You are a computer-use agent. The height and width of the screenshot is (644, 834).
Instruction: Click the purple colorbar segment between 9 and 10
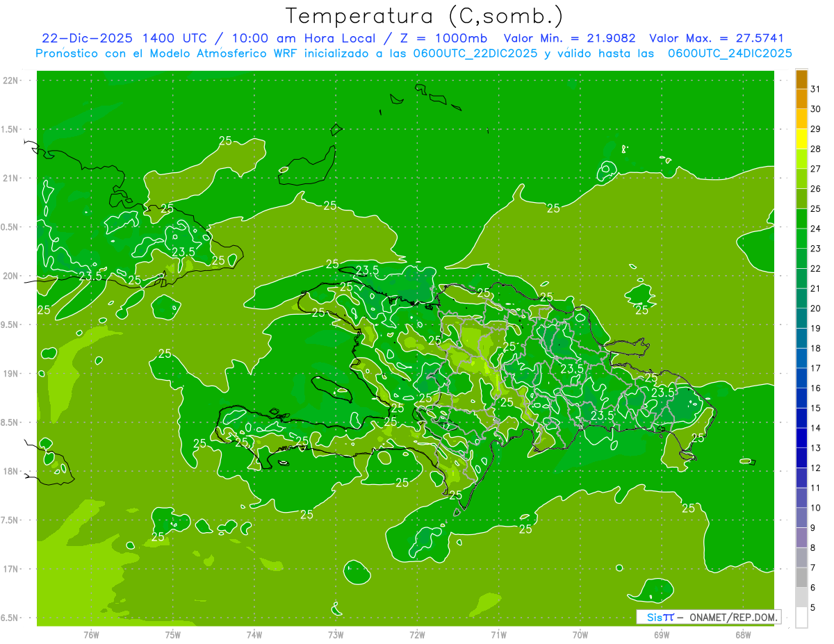pos(801,518)
